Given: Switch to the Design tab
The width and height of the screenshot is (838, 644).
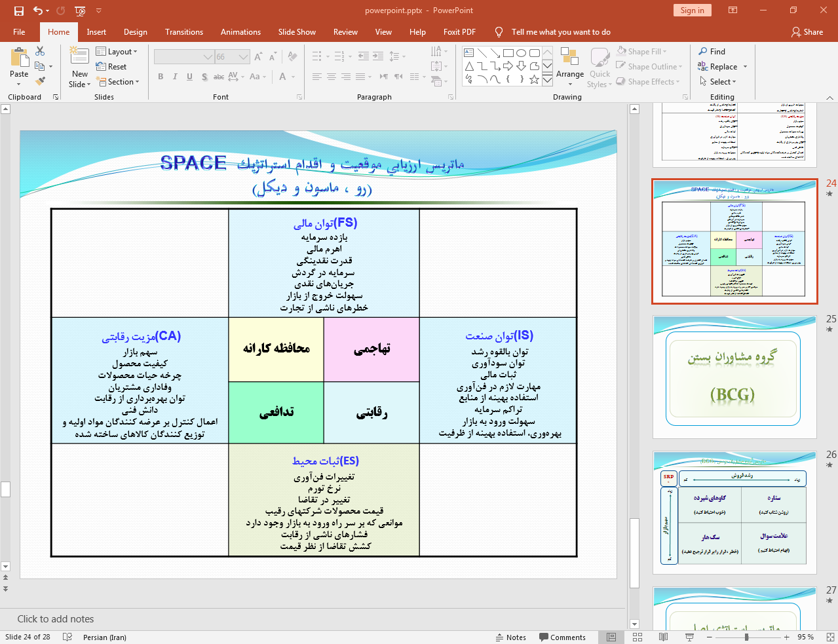Looking at the screenshot, I should tap(136, 31).
